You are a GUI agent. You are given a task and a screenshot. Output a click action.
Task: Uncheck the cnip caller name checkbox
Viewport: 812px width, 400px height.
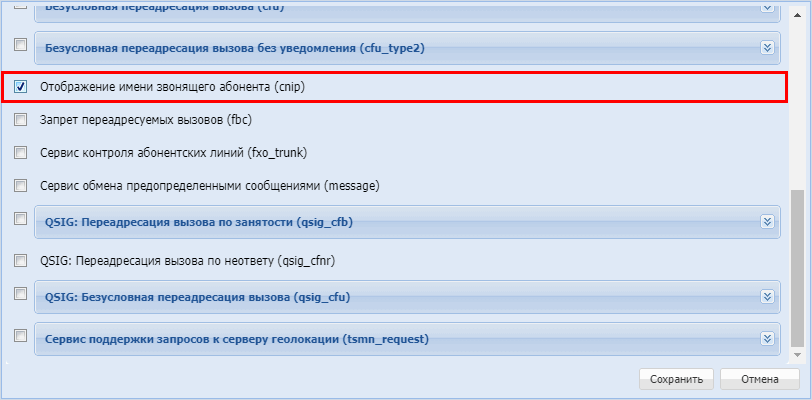point(20,87)
